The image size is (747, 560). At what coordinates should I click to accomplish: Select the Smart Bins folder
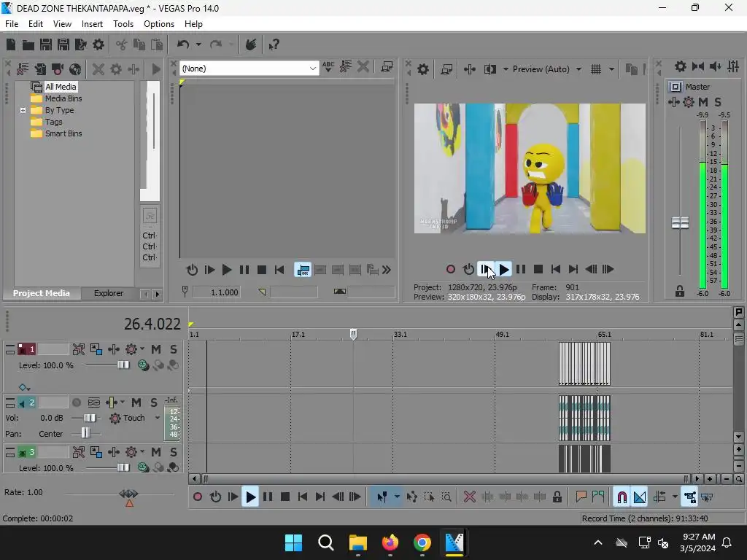tap(63, 134)
